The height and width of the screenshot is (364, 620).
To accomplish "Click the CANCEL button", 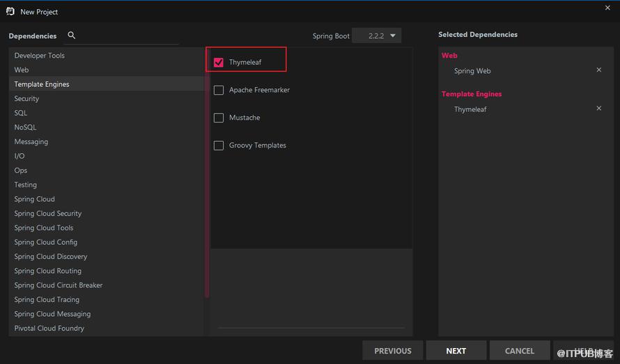I will coord(520,351).
